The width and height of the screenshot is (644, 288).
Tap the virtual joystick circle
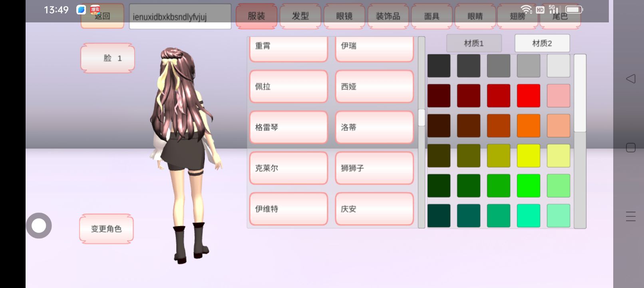pos(39,226)
